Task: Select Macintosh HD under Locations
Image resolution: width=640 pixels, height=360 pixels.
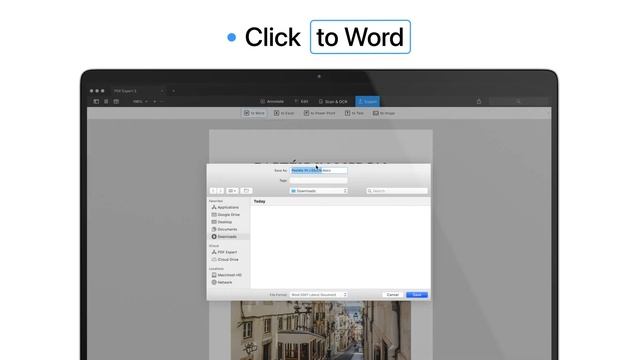Action: [228, 275]
